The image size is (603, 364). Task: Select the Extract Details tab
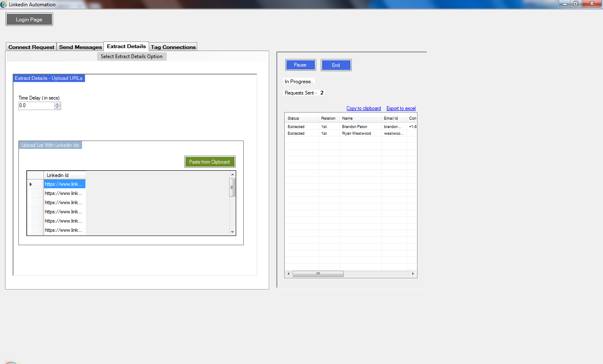click(x=126, y=46)
